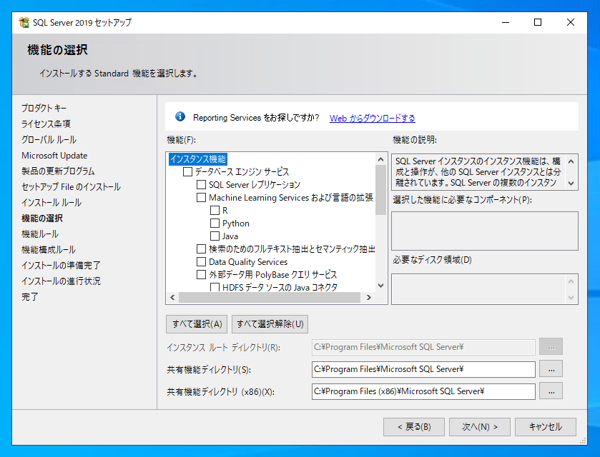Proceed with 次へ(N) button
This screenshot has height=457, width=600.
(x=480, y=427)
